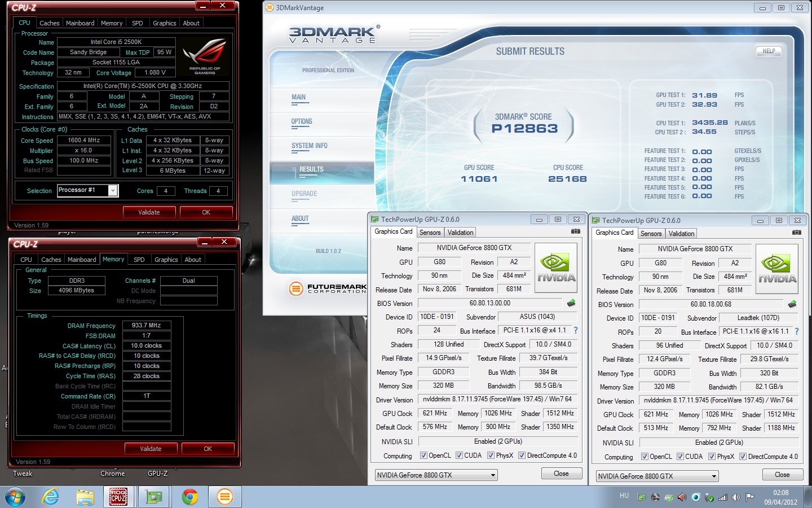Click the camera screenshot icon in left GPU-Z window
812x508 pixels.
[575, 232]
